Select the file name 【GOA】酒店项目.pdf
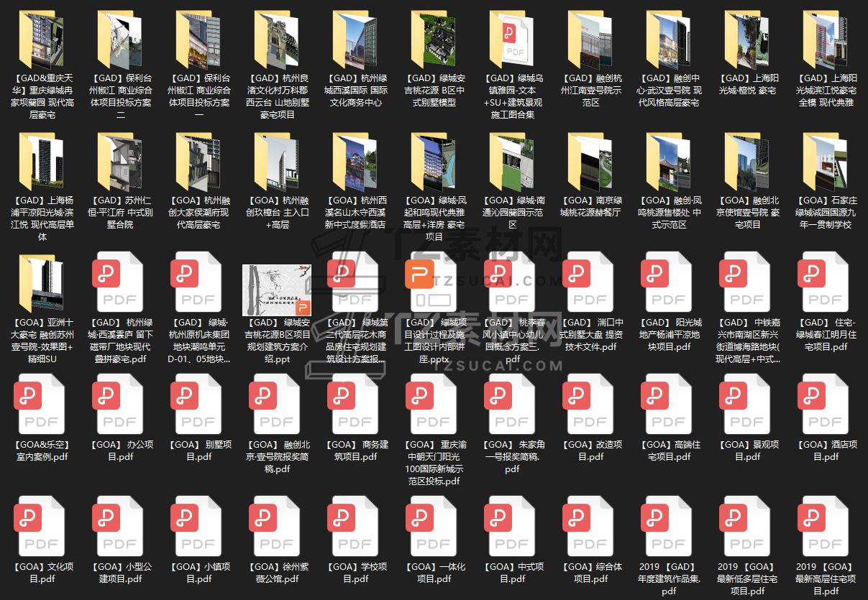Image resolution: width=868 pixels, height=600 pixels. click(826, 451)
